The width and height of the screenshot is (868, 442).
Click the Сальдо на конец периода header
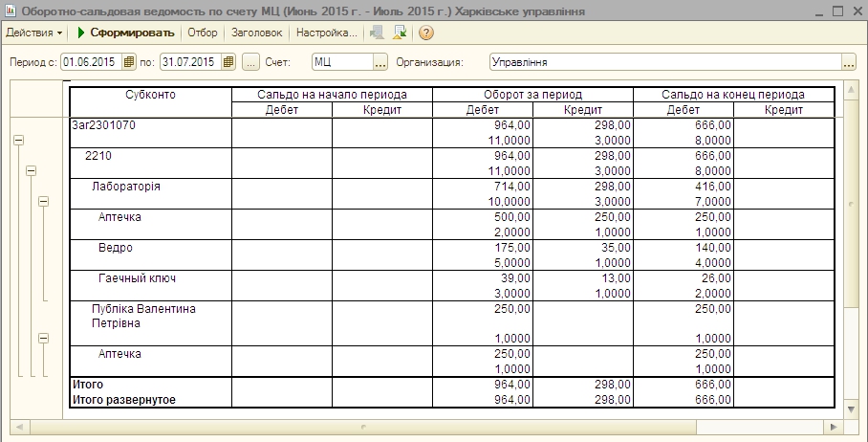(733, 95)
